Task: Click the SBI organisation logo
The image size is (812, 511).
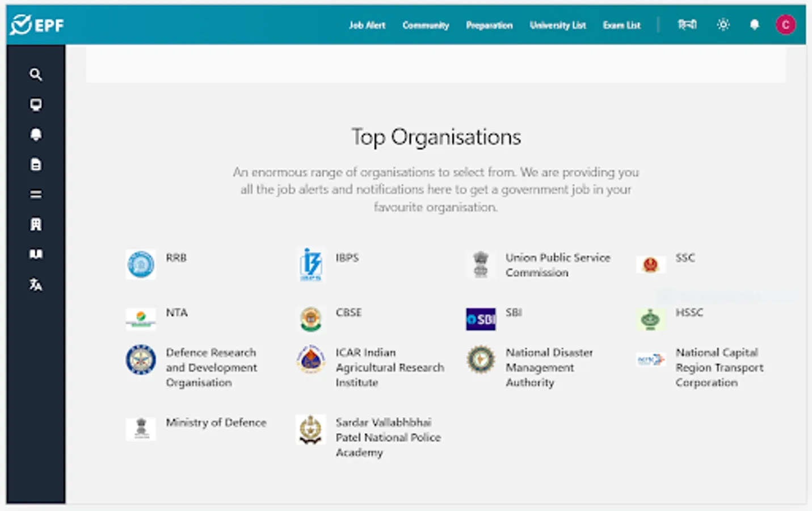Action: click(481, 319)
